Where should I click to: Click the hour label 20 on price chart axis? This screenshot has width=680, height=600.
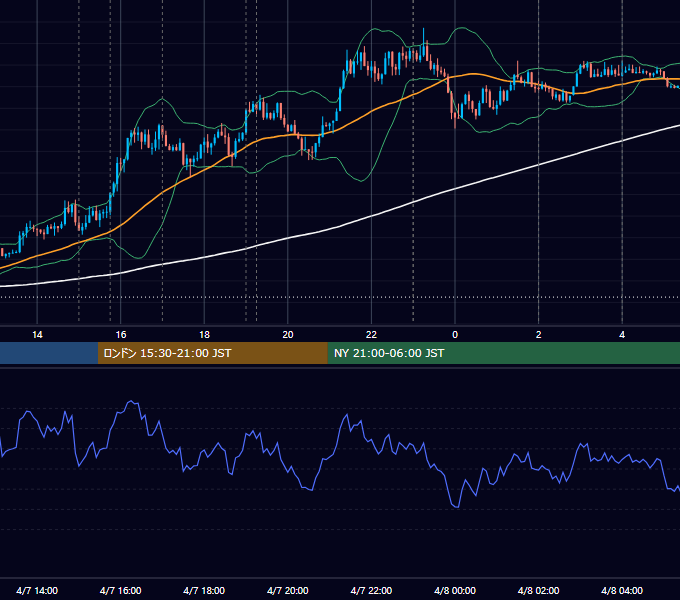[288, 335]
